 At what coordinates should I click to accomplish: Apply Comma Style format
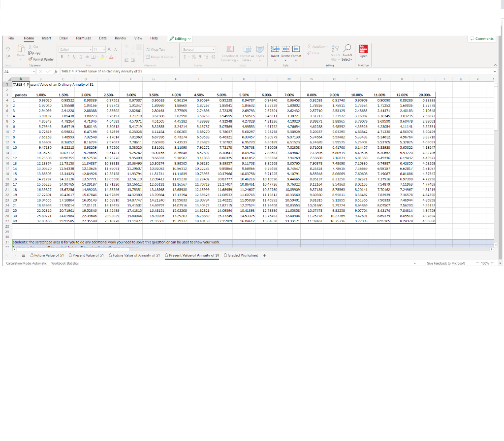tap(200, 57)
